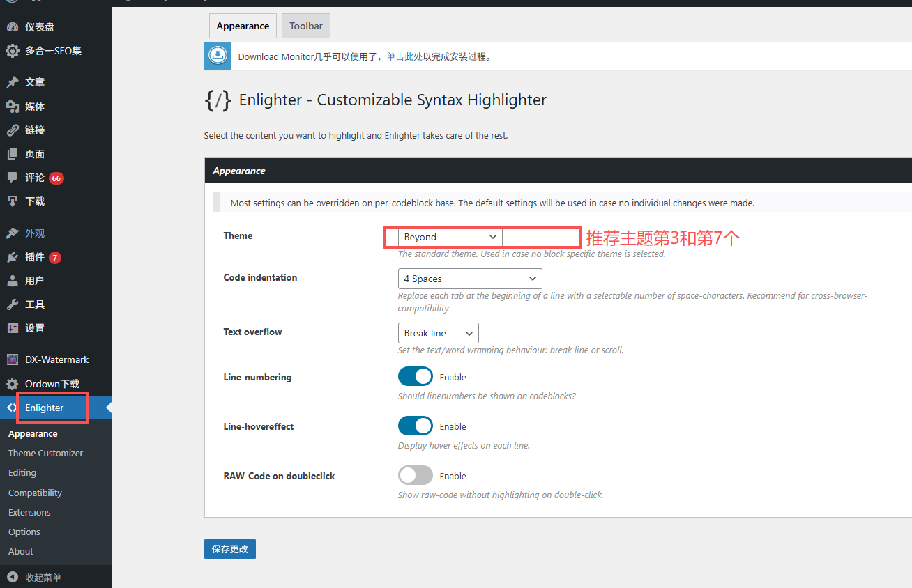
Task: Click the Posts pushpin icon
Action: (x=13, y=82)
